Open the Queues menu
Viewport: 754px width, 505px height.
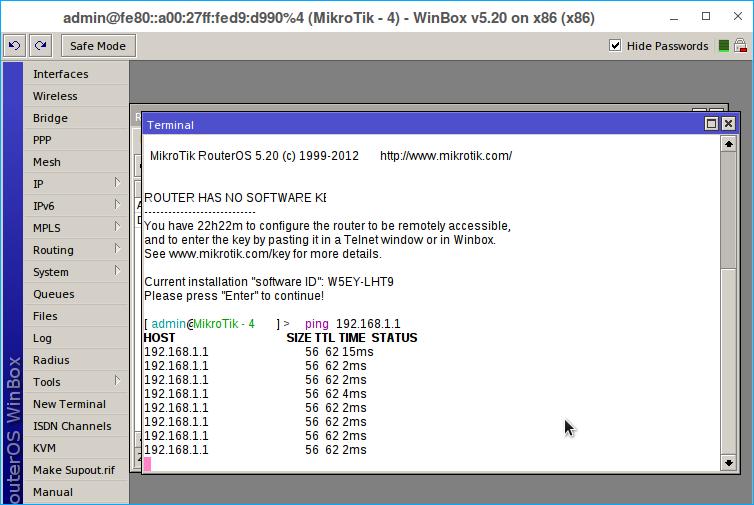[x=76, y=294]
